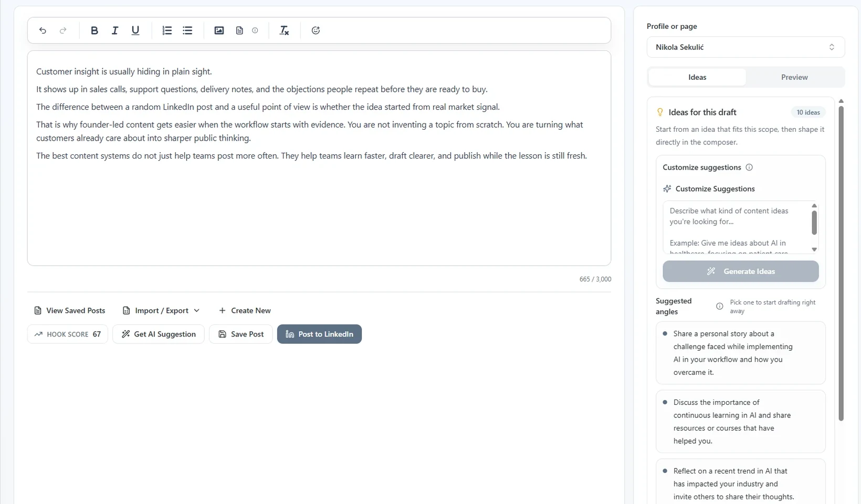Undo the last edit
861x504 pixels.
(43, 30)
